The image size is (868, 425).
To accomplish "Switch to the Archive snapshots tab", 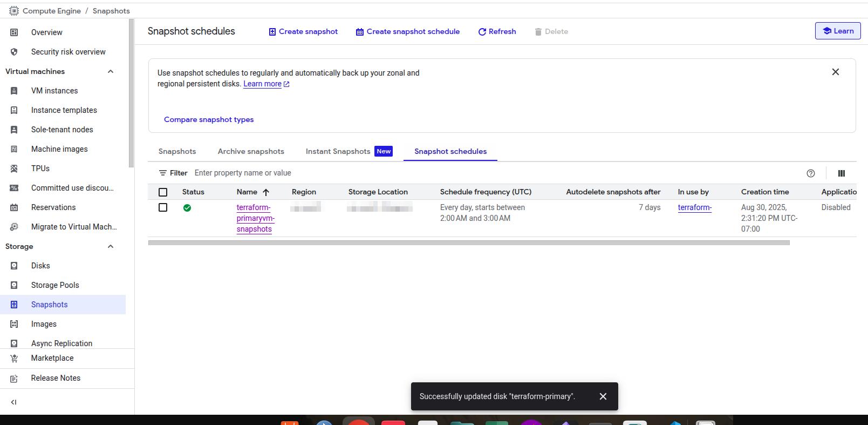I will pos(251,151).
